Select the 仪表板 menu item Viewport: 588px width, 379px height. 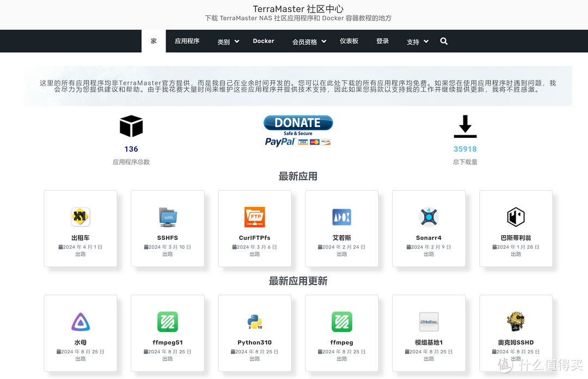pos(349,41)
